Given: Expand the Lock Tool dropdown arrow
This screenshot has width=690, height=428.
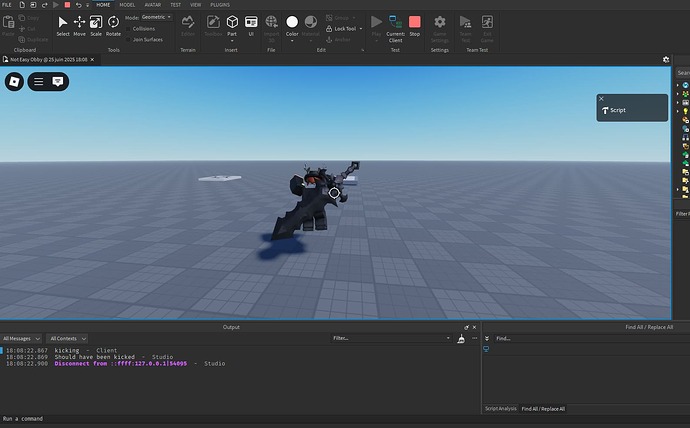Looking at the screenshot, I should [361, 29].
